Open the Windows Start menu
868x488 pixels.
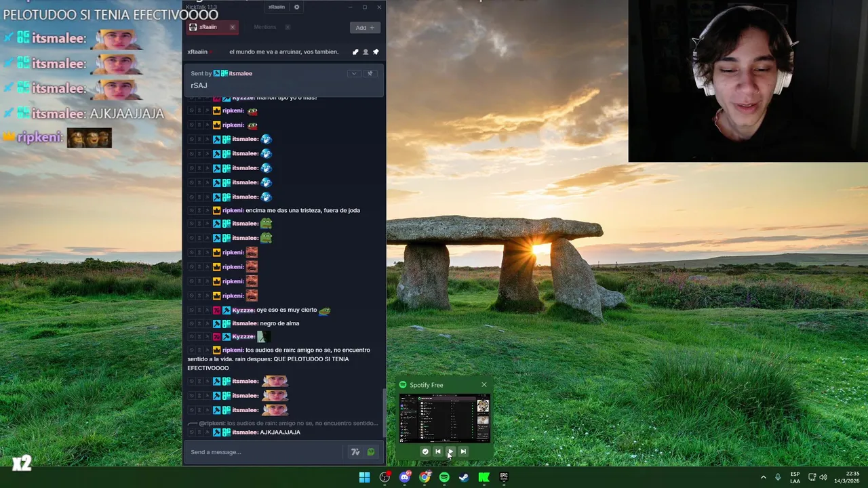pyautogui.click(x=365, y=477)
